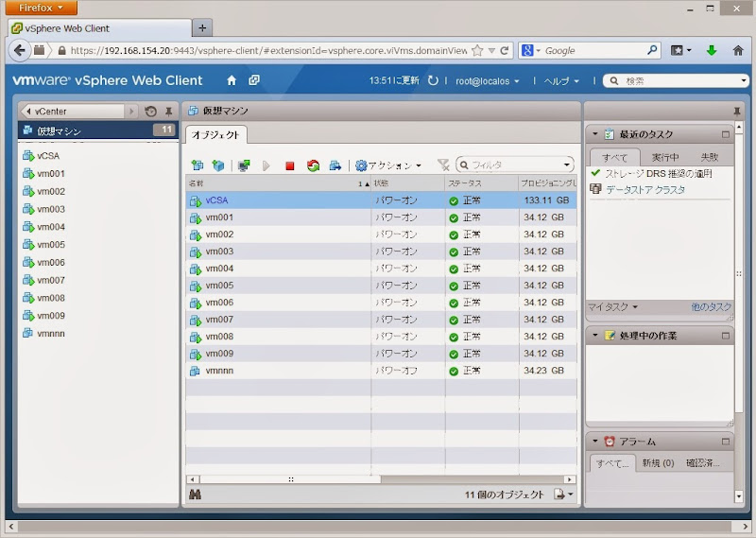Screen dimensions: 756x538
Task: Restart the selected VM guest
Action: (313, 165)
